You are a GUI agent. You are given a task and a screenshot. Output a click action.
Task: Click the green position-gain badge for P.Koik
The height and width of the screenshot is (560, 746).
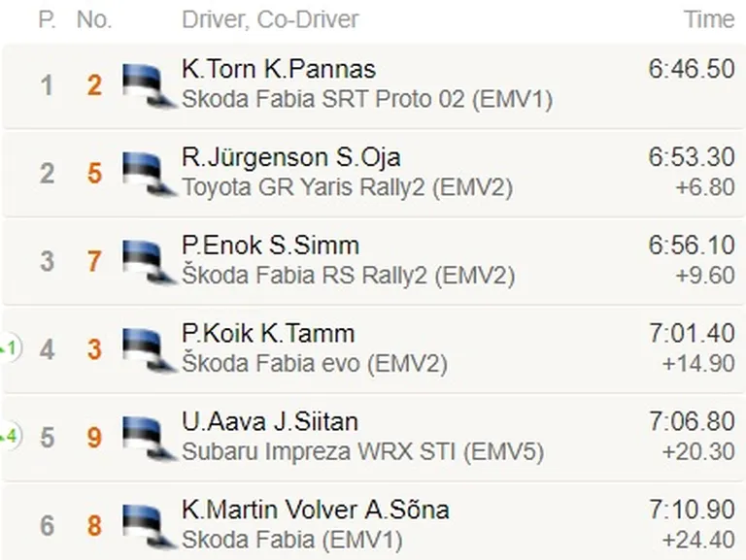(11, 348)
